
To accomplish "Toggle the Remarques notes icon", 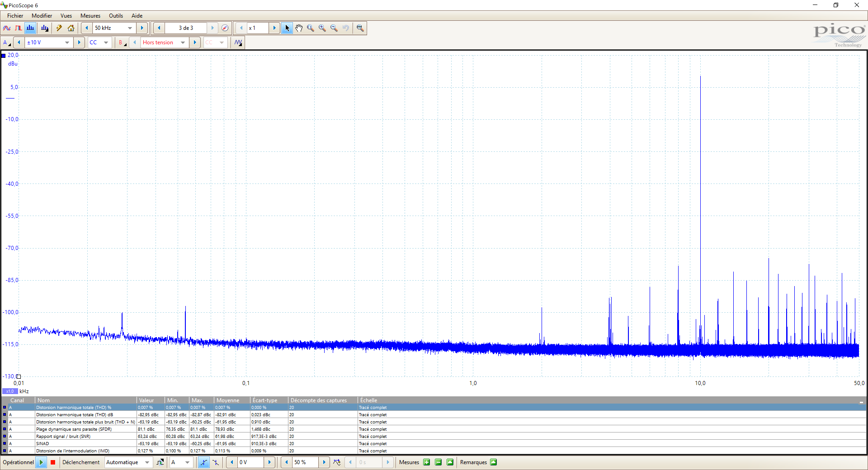I will click(494, 462).
